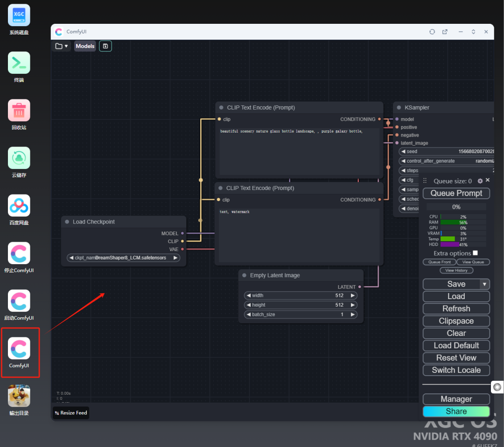Click the save workflow icon beside Models
504x447 pixels.
(x=105, y=46)
